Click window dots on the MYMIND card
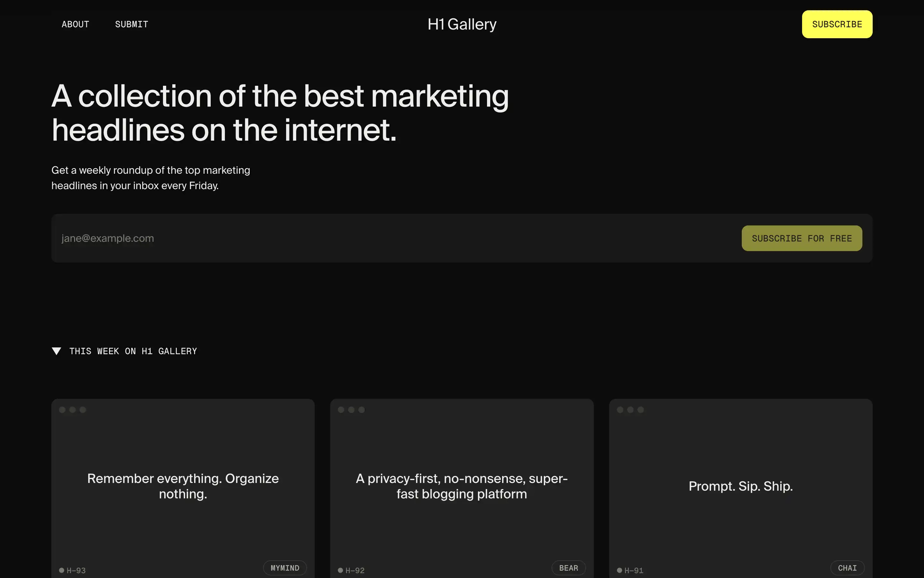Viewport: 924px width, 578px height. pos(73,410)
